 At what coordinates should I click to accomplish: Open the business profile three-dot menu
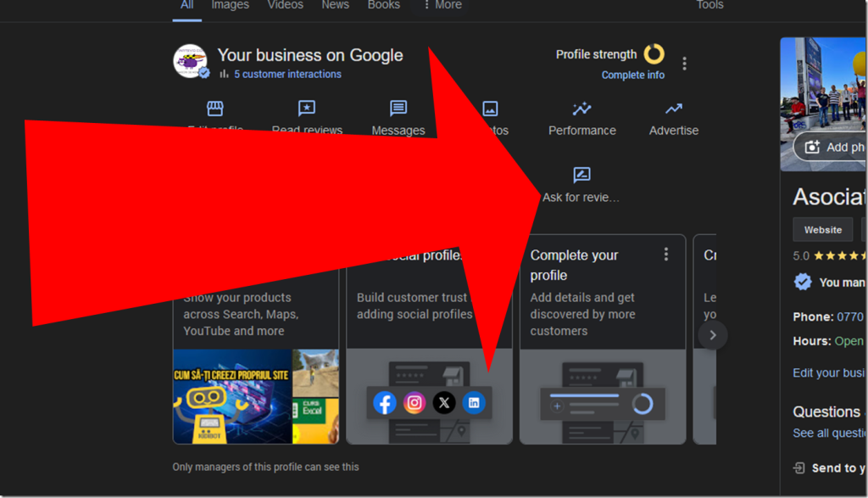point(685,63)
